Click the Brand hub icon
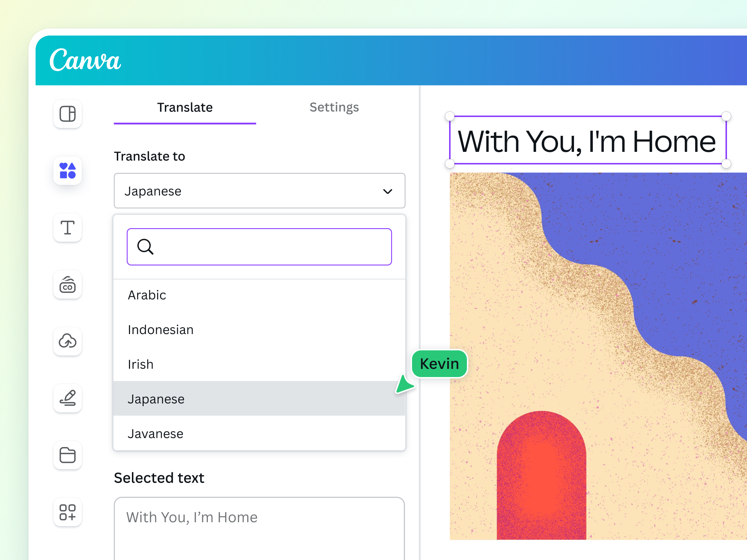 67,284
